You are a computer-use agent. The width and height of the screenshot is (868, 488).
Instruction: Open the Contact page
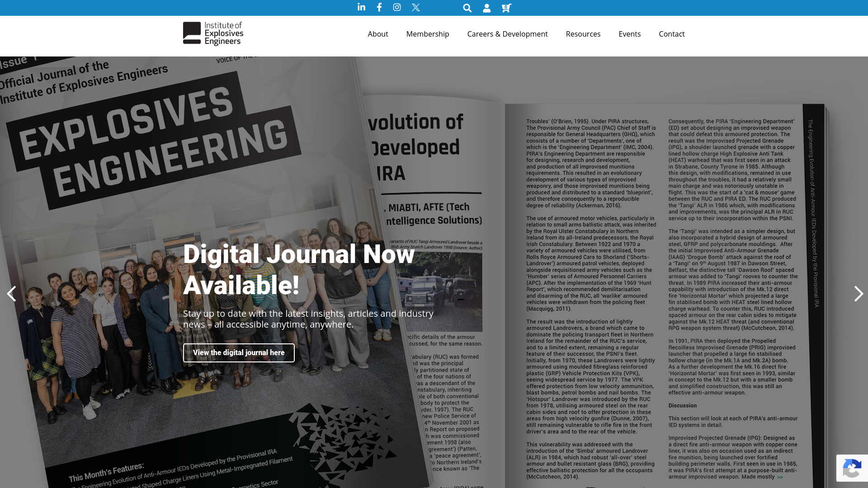tap(672, 34)
